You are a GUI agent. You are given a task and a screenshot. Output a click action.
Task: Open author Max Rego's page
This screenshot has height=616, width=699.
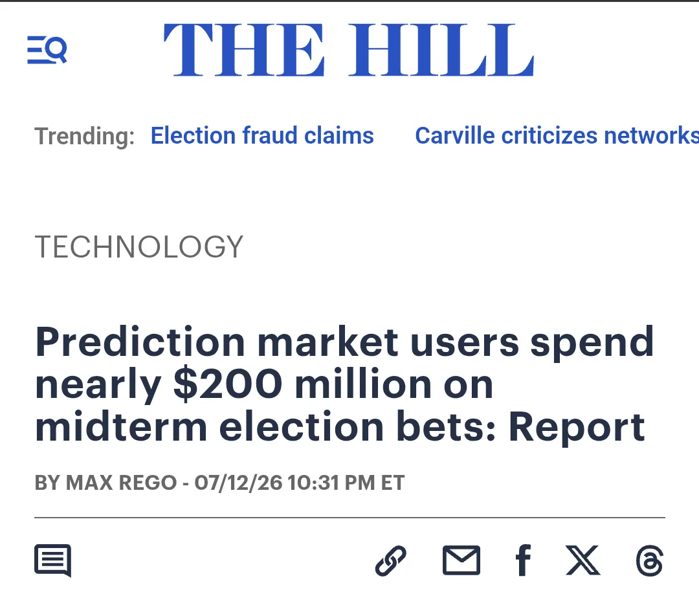[x=121, y=483]
